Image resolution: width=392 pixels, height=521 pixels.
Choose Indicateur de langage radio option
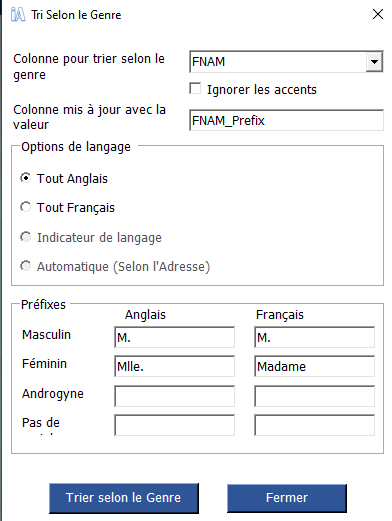[25, 237]
